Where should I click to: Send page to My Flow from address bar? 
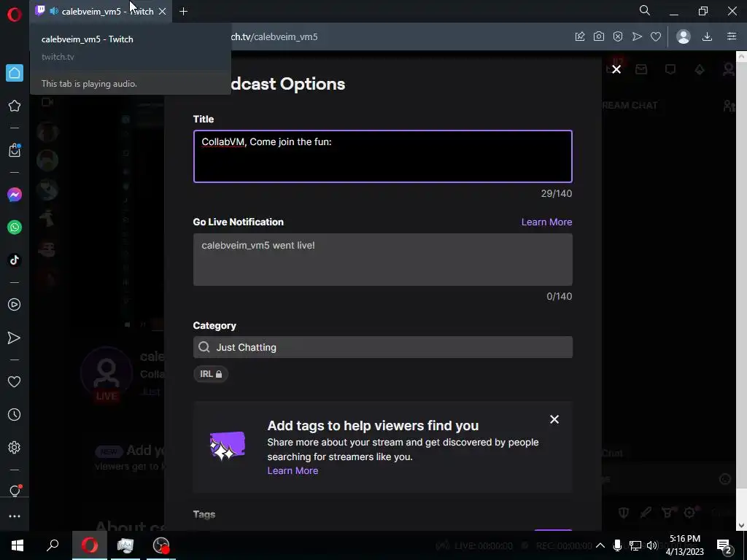(637, 36)
